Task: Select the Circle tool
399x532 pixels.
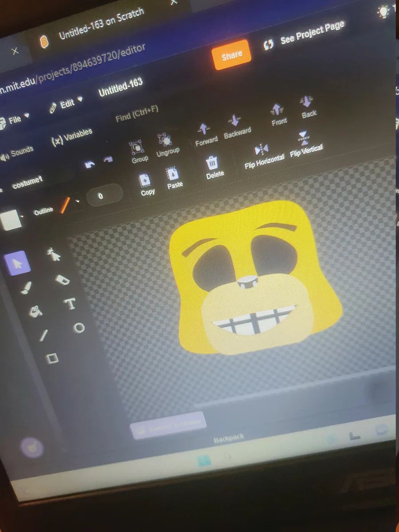Action: [x=79, y=328]
